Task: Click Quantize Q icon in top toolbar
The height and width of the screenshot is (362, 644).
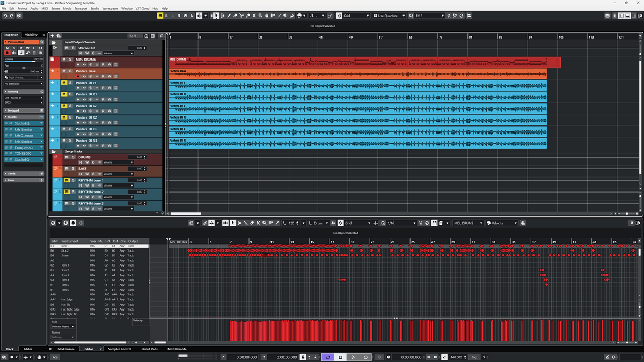Action: pos(411,16)
